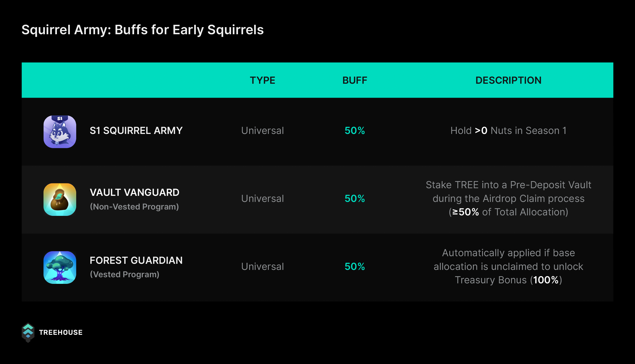Select the BUFF column header
The image size is (635, 364).
click(x=355, y=80)
